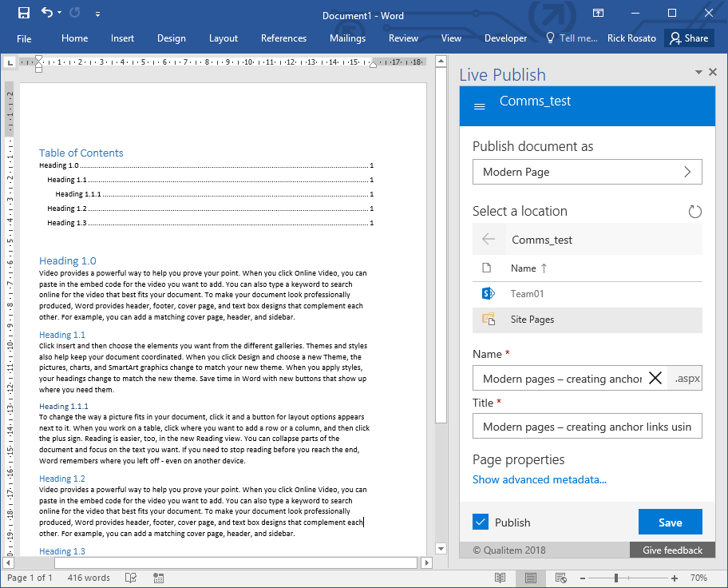Open the Undo history dropdown arrow
Viewport: 728px width, 588px height.
tap(59, 13)
